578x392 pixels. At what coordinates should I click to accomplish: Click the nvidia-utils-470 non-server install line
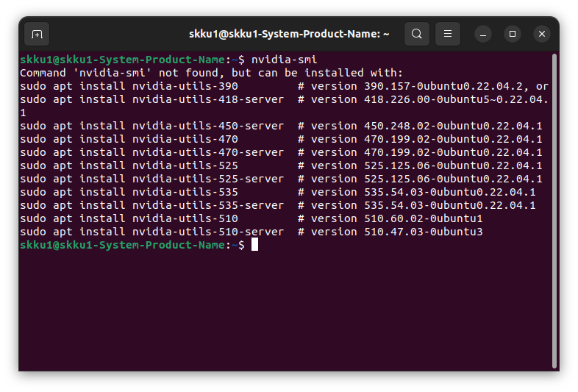[281, 140]
